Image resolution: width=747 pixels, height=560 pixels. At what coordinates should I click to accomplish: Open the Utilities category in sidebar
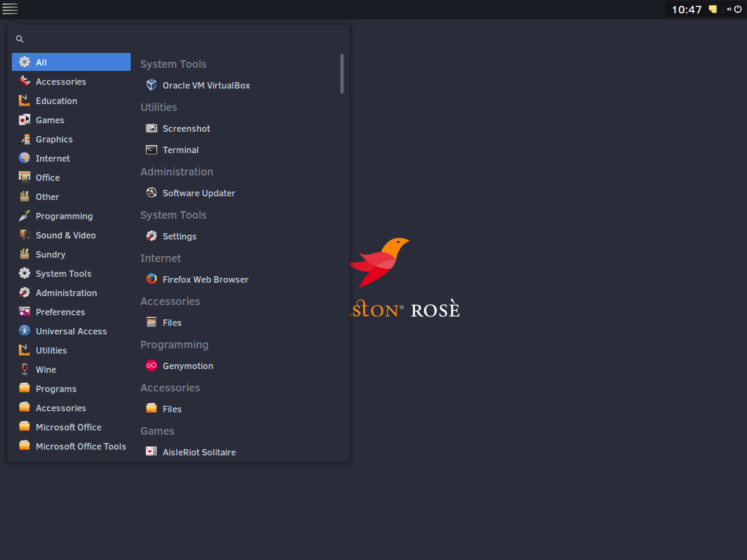pos(71,350)
